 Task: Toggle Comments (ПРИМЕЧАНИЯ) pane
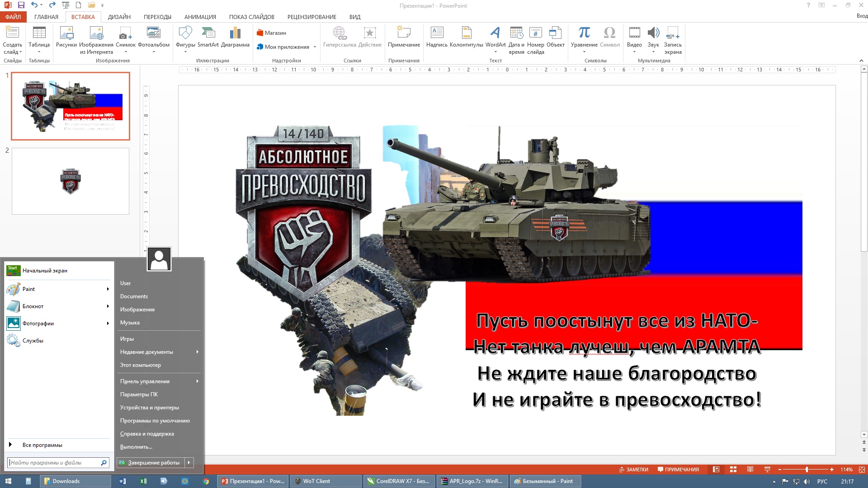(678, 469)
